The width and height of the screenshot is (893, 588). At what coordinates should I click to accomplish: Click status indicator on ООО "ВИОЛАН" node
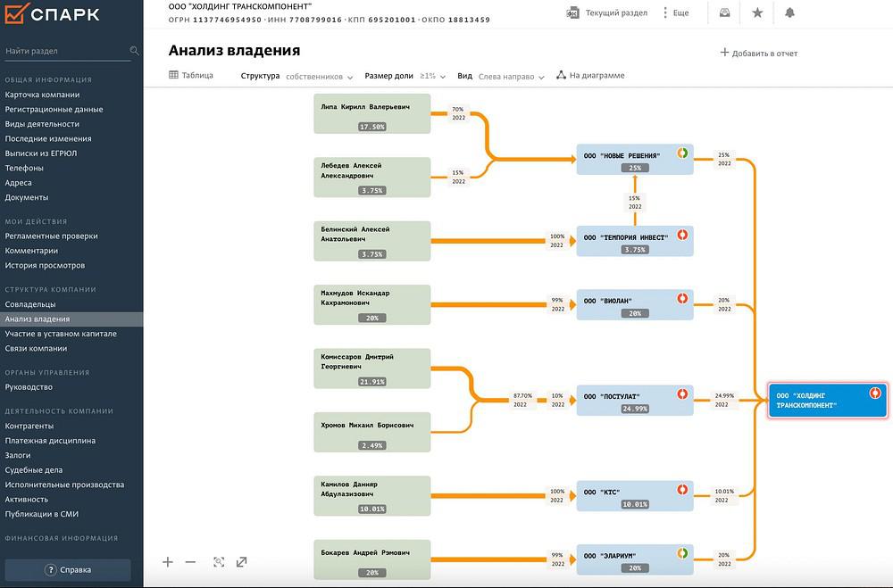(x=681, y=298)
